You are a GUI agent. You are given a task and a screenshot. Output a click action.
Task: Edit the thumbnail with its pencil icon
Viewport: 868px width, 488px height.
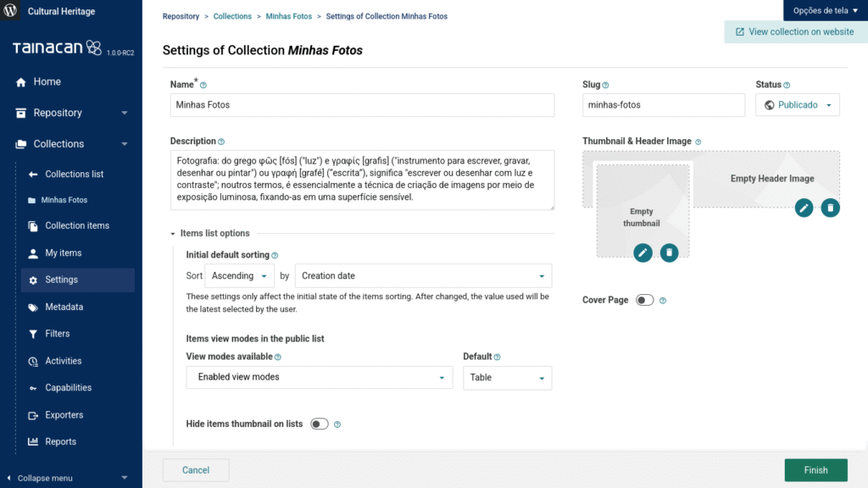(x=643, y=252)
